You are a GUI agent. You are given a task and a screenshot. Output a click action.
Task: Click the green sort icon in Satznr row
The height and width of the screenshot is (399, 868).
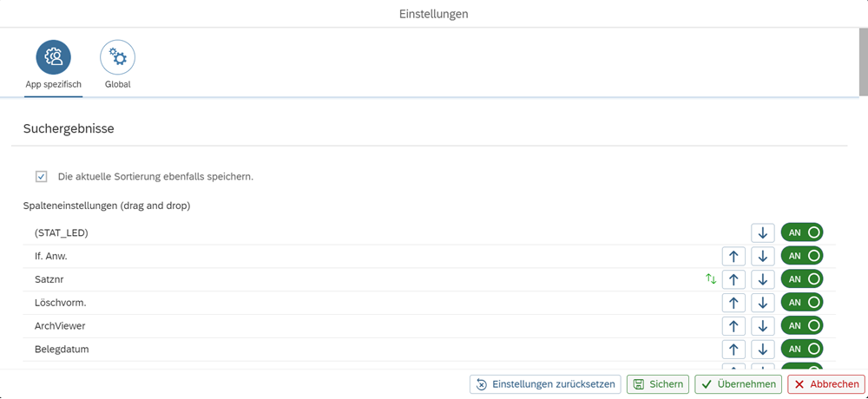[x=711, y=279]
